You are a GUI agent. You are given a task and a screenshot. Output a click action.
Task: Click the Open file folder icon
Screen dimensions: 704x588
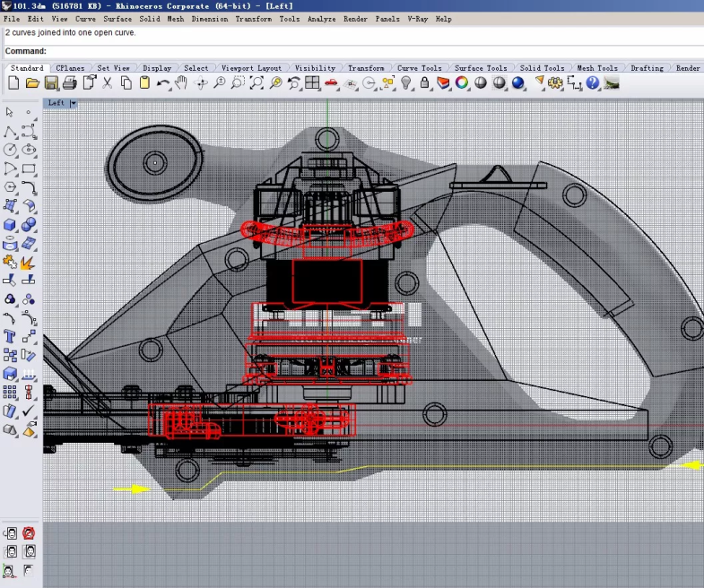[32, 82]
